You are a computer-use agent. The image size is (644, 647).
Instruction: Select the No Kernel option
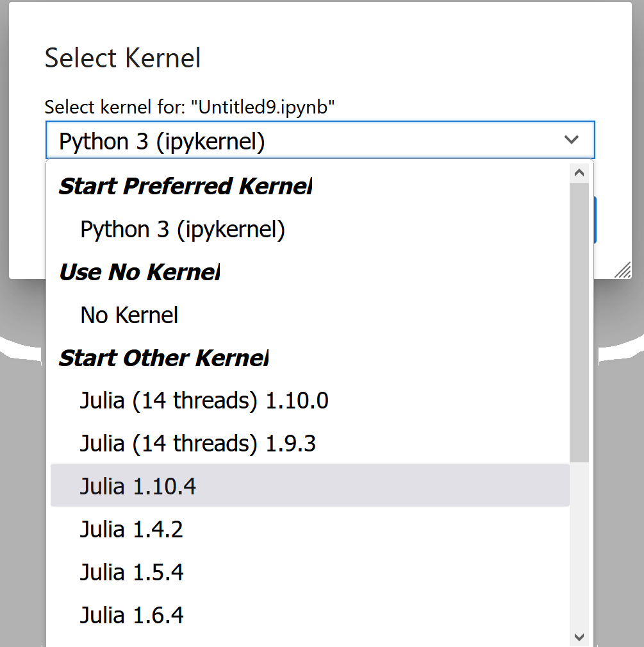pos(129,315)
